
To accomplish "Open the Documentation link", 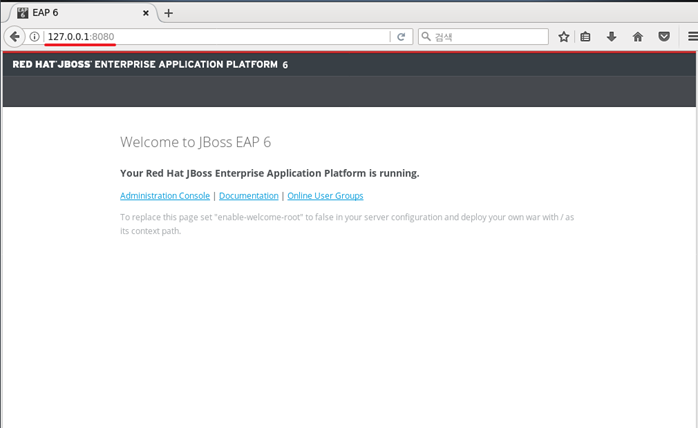I will [x=248, y=196].
